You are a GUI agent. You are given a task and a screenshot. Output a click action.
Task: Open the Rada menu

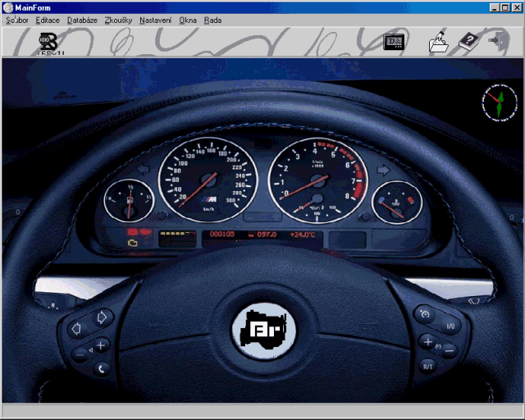pos(213,21)
